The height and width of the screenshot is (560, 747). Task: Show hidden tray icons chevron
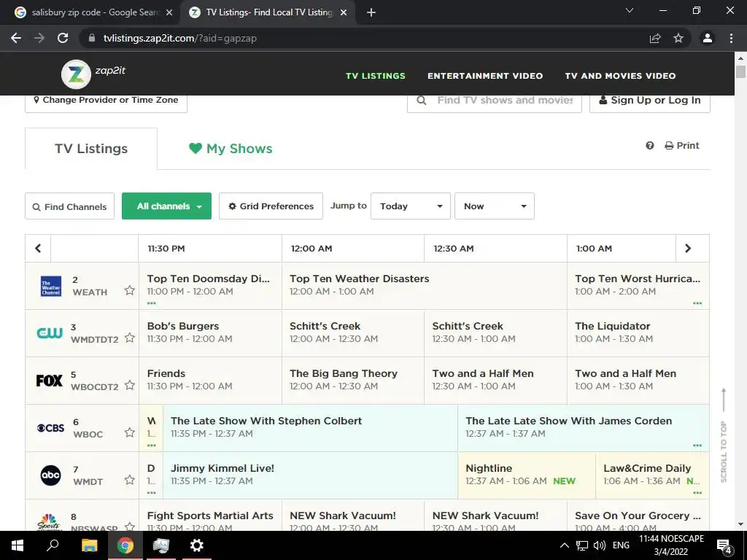point(564,545)
